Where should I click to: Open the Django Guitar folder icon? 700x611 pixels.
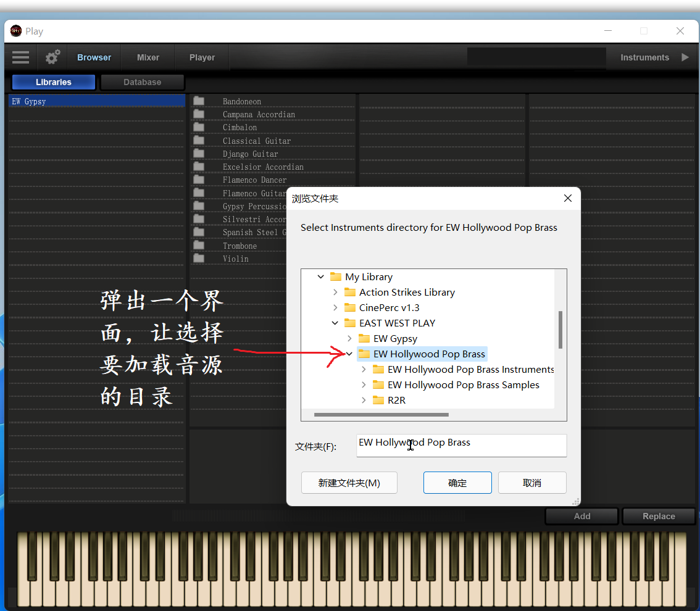coord(199,154)
